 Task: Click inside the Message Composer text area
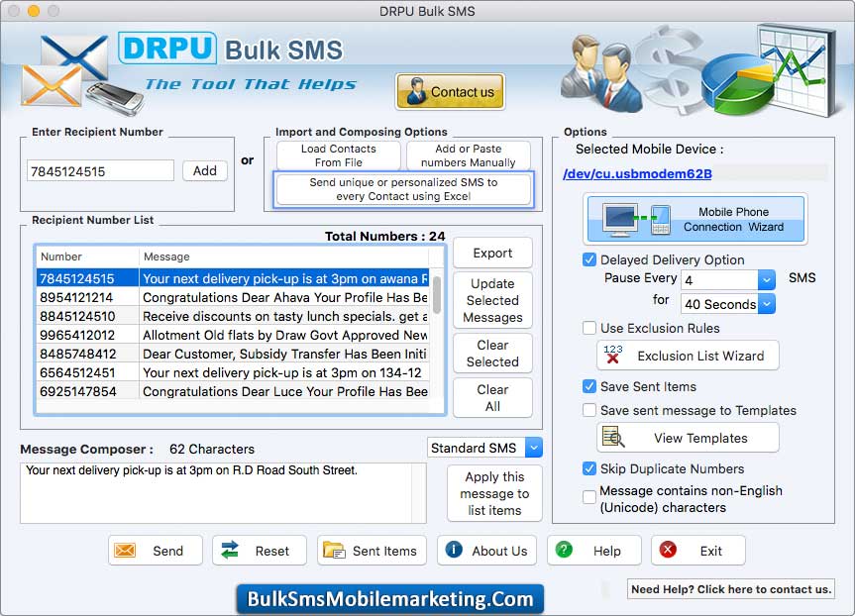pos(223,493)
